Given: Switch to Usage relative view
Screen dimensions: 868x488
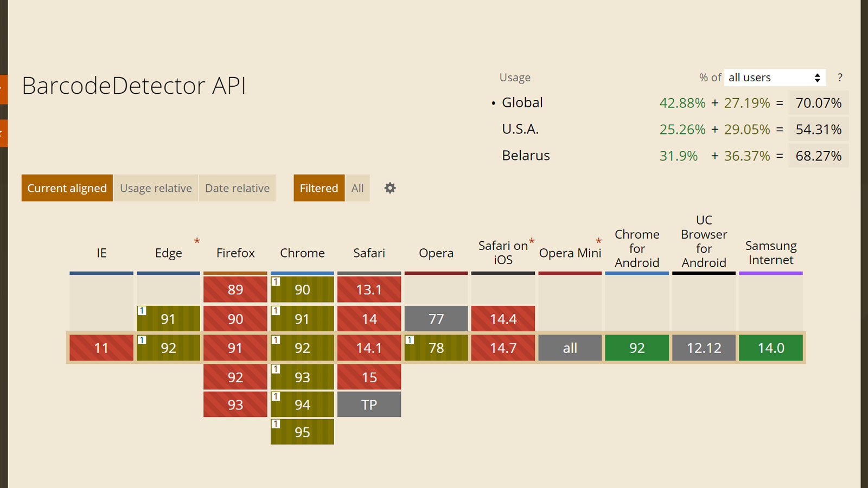Looking at the screenshot, I should (x=156, y=188).
